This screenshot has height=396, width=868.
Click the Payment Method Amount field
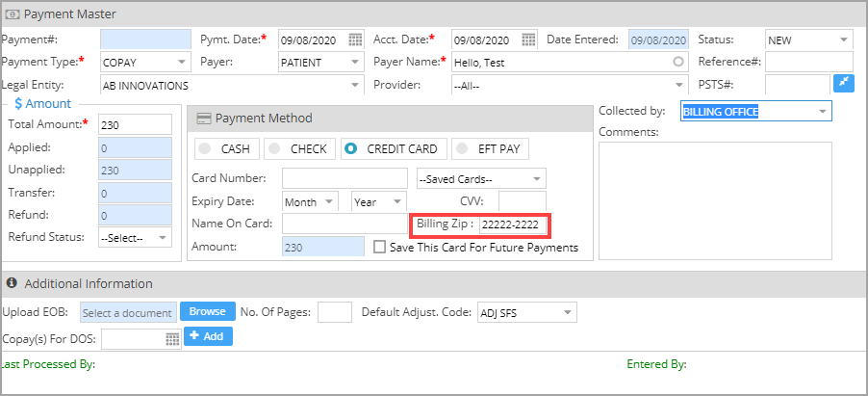coord(323,247)
